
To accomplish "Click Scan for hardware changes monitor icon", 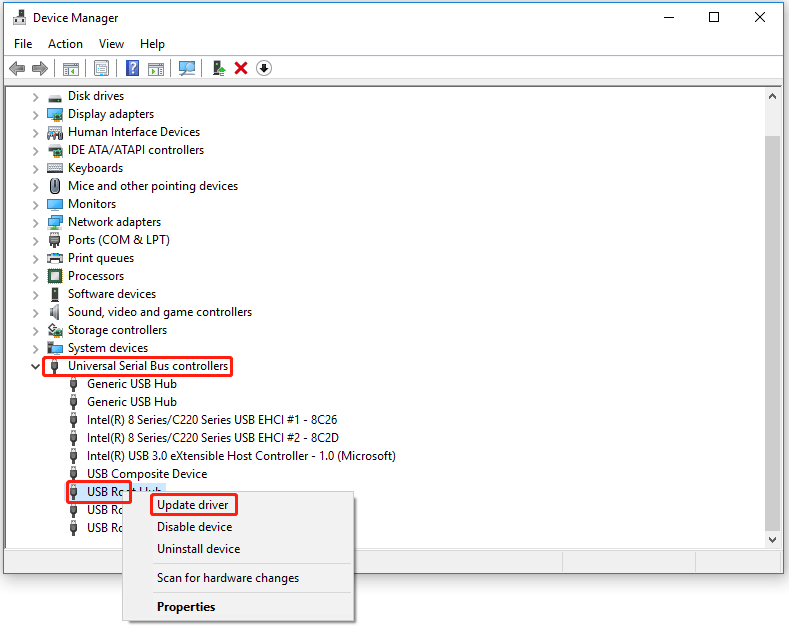I will [x=187, y=68].
